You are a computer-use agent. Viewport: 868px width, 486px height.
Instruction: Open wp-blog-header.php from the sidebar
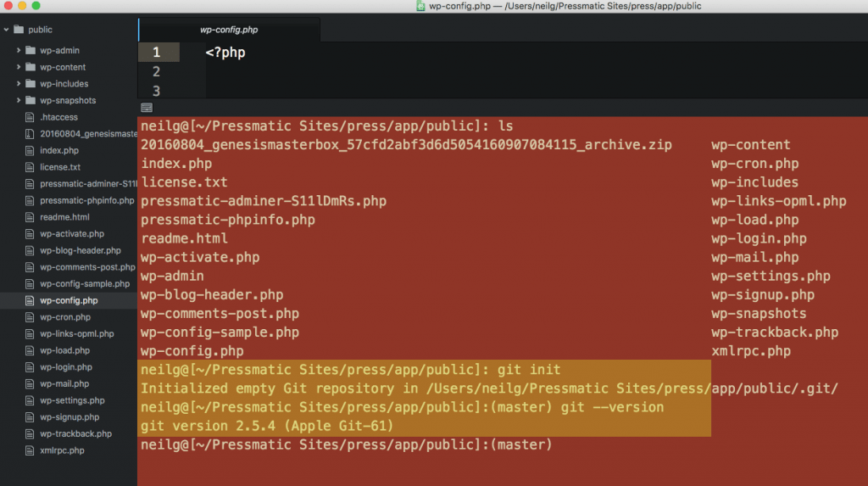81,250
